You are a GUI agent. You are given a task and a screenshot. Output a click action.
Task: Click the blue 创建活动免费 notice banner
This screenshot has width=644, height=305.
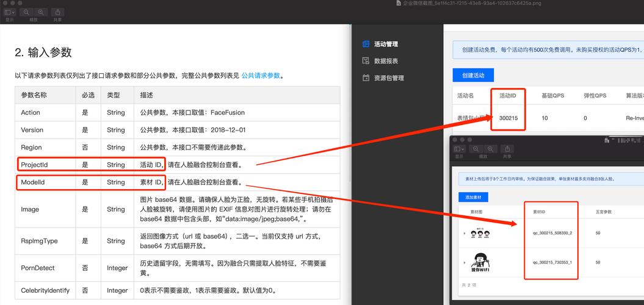548,49
